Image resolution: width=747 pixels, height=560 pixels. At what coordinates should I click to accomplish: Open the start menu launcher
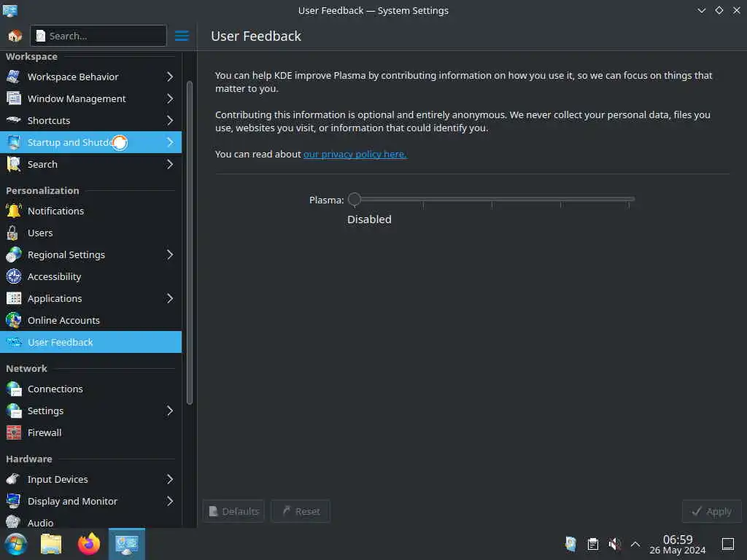pyautogui.click(x=16, y=544)
